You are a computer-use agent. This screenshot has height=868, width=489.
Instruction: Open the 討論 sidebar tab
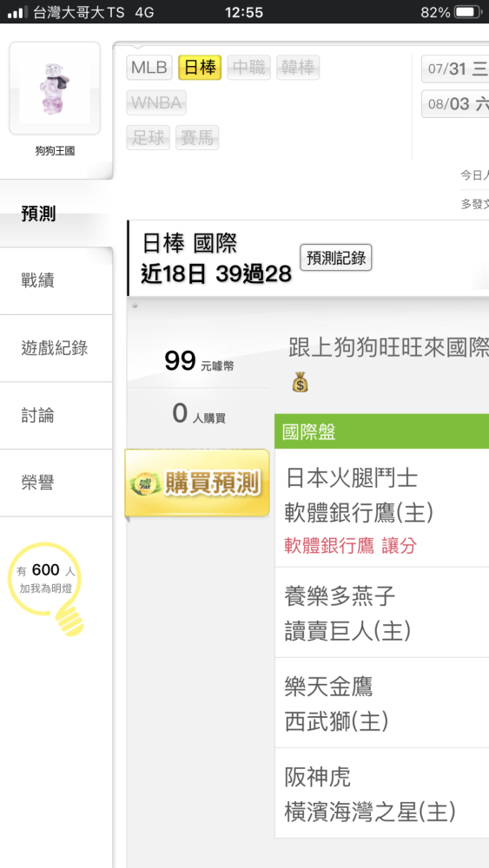pos(56,416)
